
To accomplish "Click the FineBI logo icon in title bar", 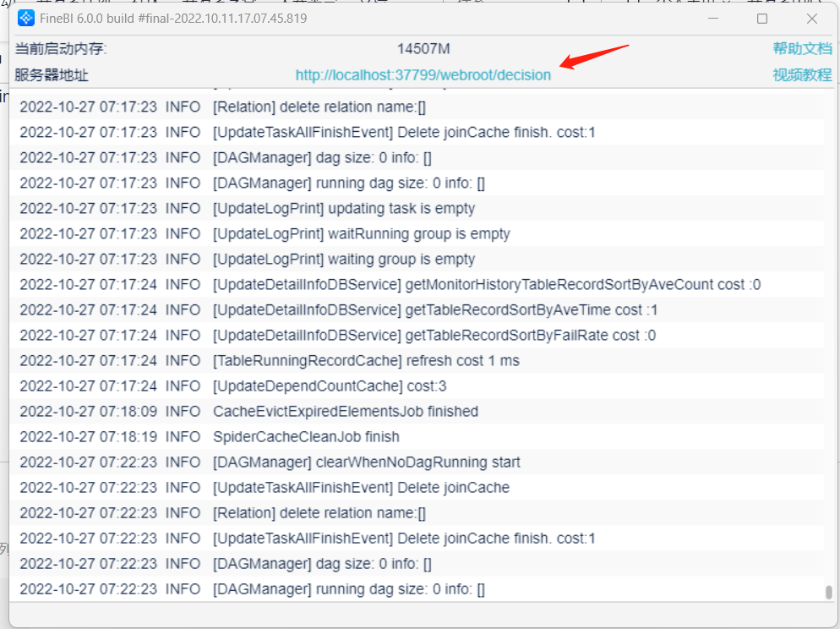I will [x=25, y=19].
